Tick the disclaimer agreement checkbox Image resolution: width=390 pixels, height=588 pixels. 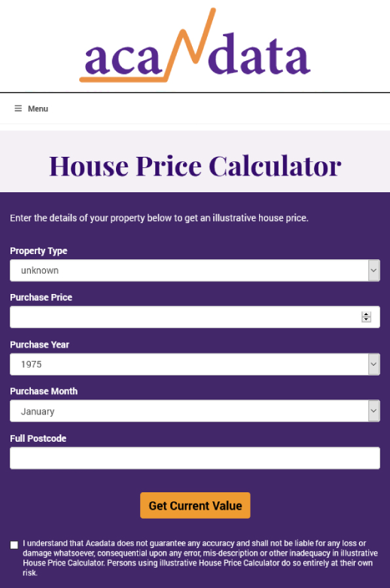point(14,545)
